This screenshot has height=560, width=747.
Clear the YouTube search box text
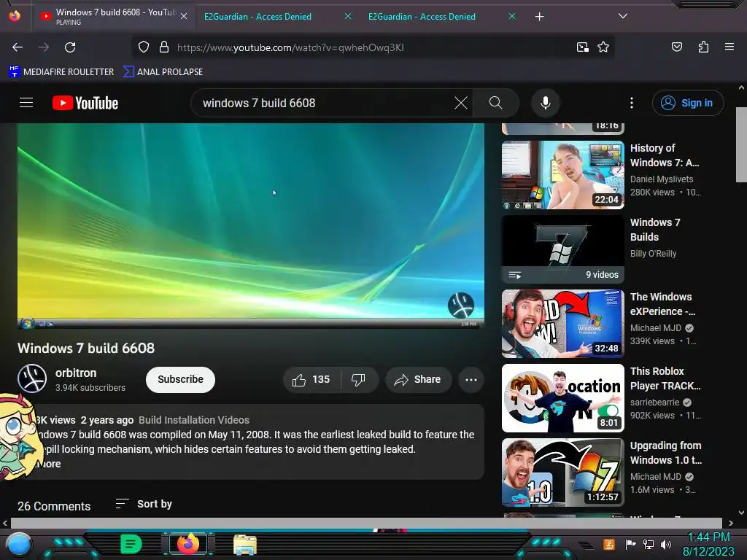(461, 103)
